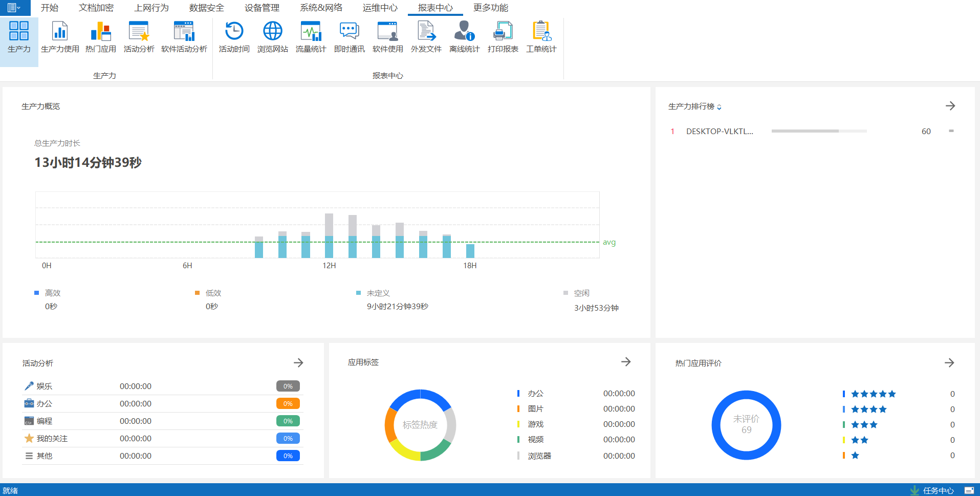The width and height of the screenshot is (980, 496).
Task: Toggle 空闲 legend series in chart
Action: (577, 293)
